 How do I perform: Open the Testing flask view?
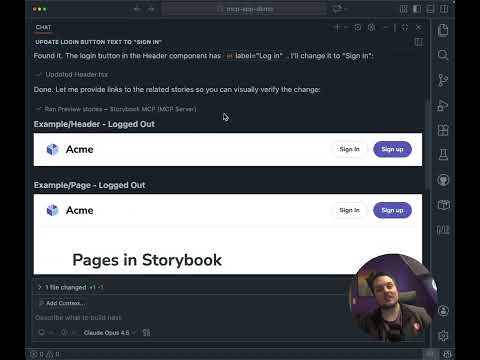(443, 155)
